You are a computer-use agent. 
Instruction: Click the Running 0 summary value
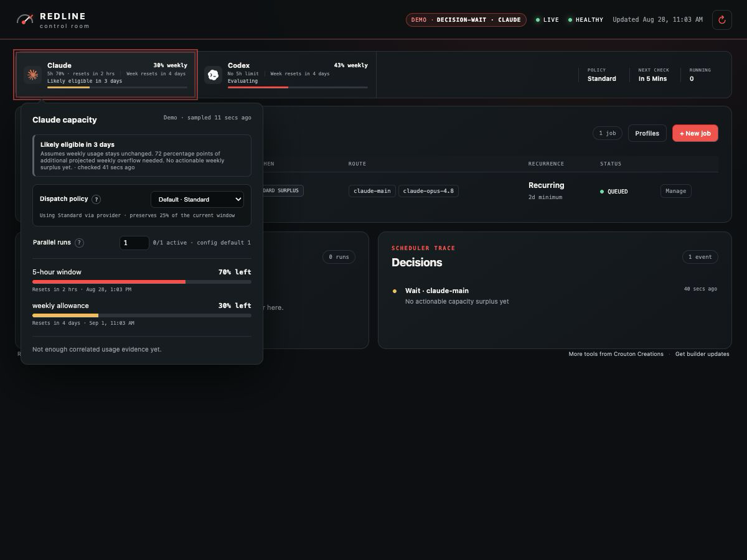click(x=692, y=79)
